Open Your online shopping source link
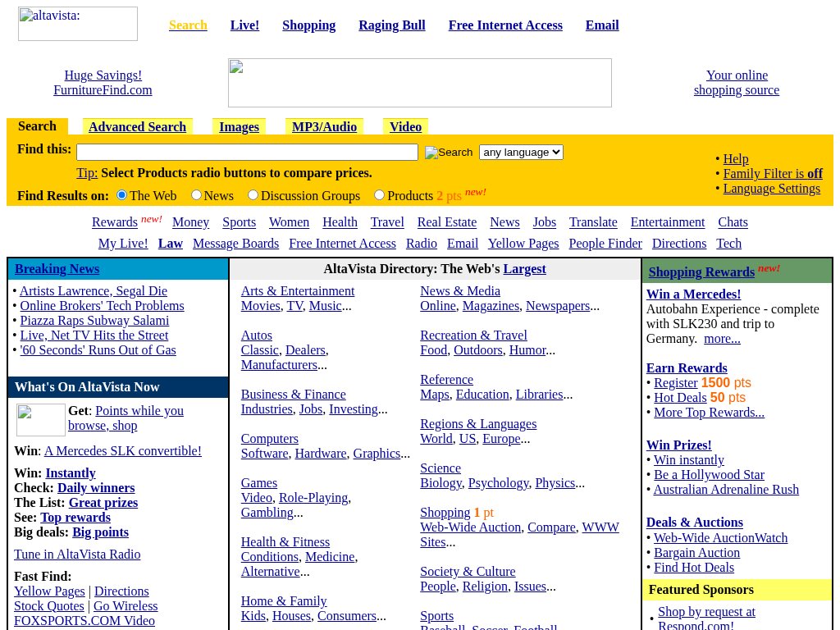The height and width of the screenshot is (630, 840). pyautogui.click(x=737, y=83)
